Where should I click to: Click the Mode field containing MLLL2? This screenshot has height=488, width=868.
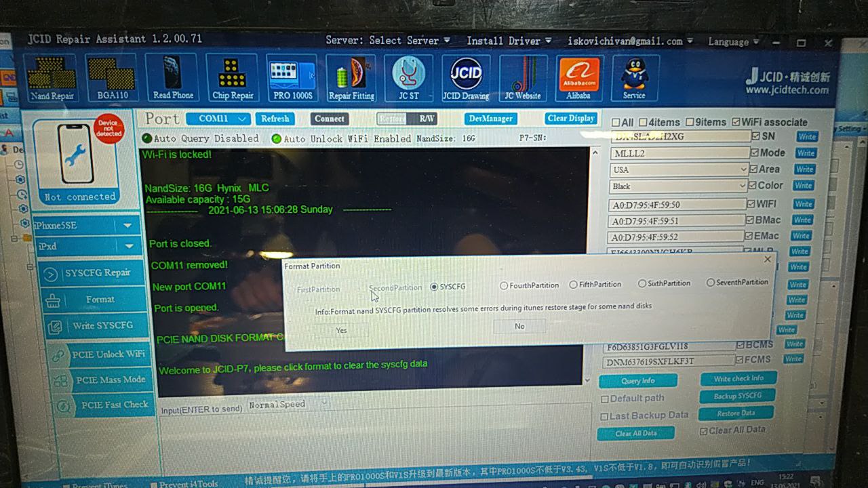click(x=679, y=153)
